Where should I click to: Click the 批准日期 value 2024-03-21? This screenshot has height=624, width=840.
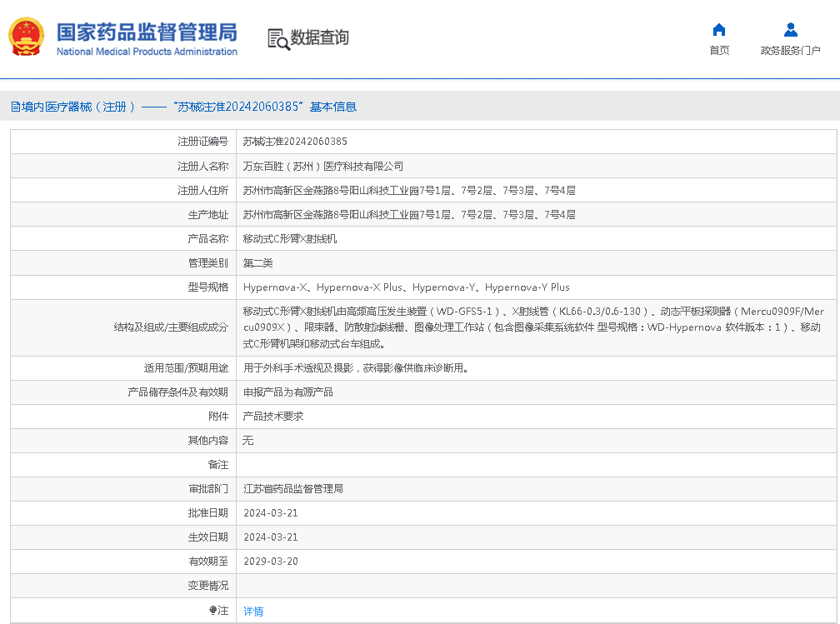click(x=270, y=512)
